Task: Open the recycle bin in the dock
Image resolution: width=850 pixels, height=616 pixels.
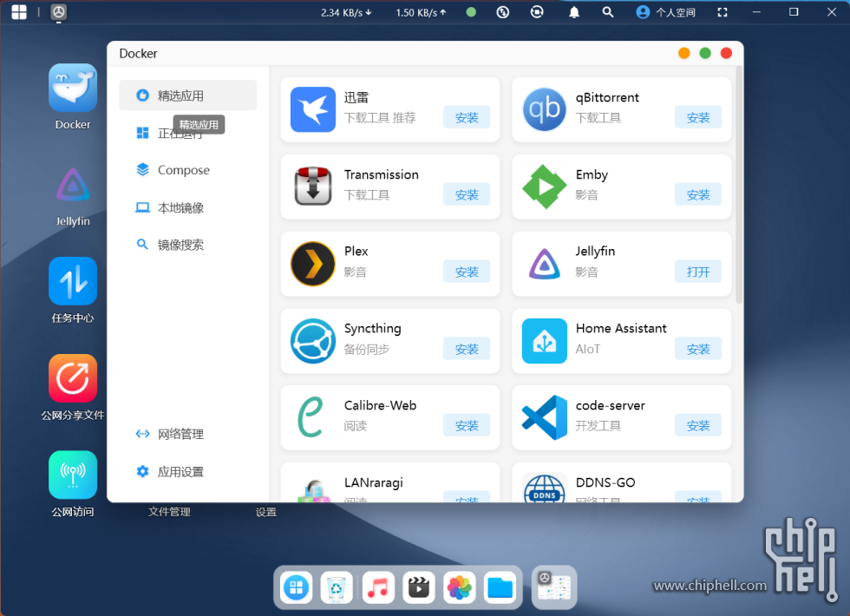Action: click(337, 588)
